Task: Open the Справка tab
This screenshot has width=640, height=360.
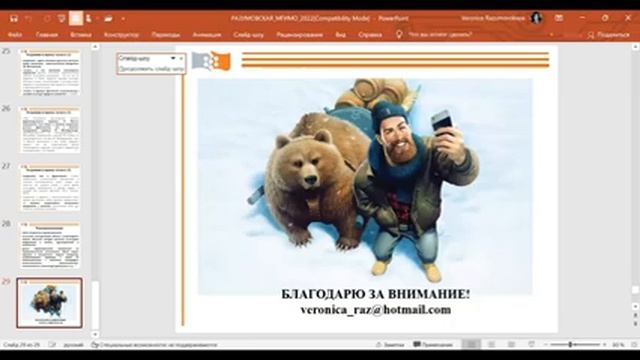Action: (x=370, y=35)
